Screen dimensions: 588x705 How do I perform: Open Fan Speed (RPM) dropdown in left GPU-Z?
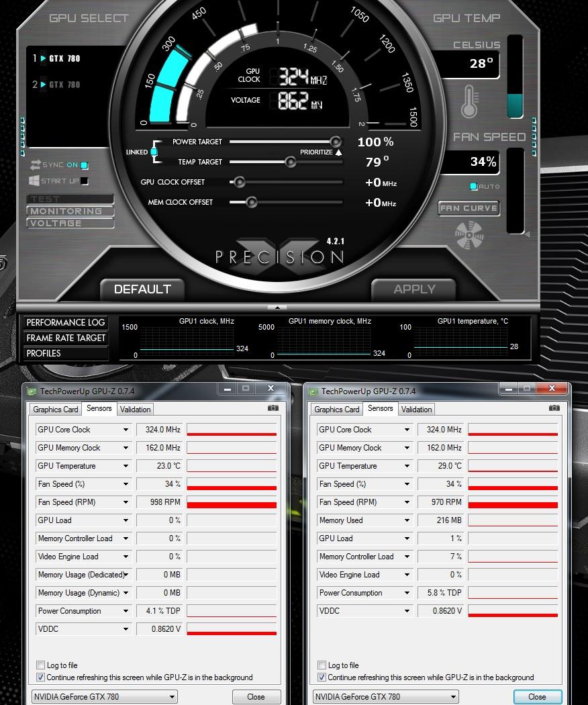coord(126,502)
